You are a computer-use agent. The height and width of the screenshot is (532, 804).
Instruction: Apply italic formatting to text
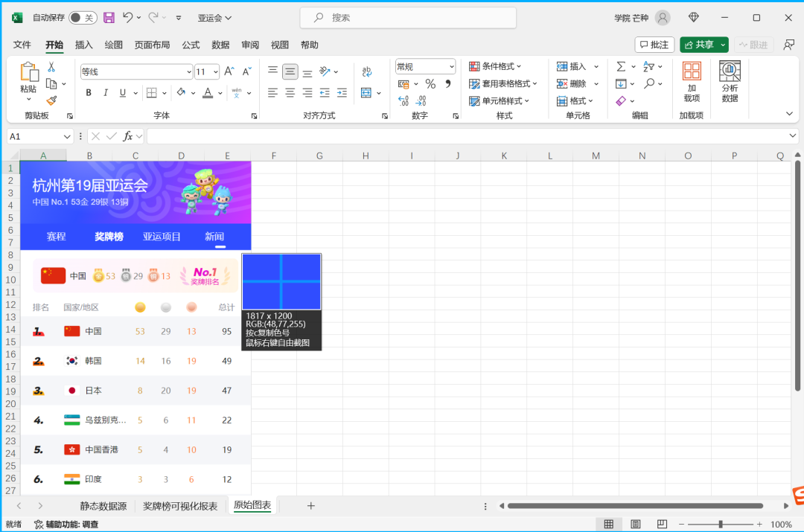coord(105,93)
